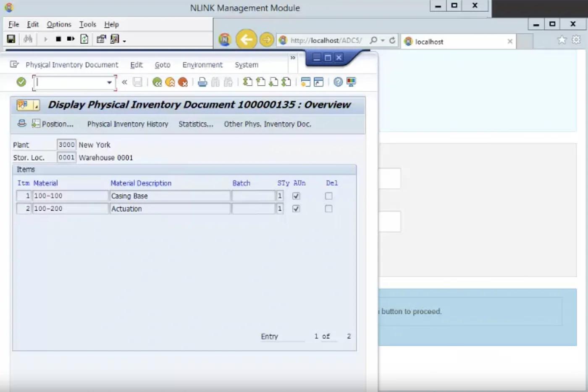Click the Position... button
The image size is (588, 392).
click(53, 124)
